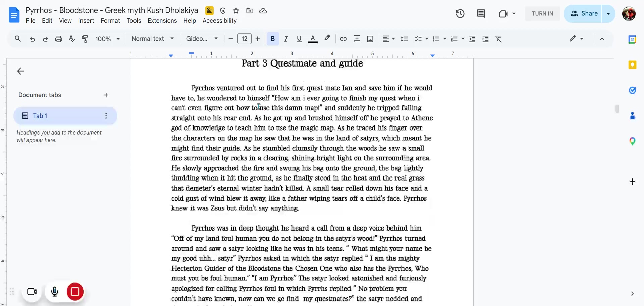The height and width of the screenshot is (306, 644).
Task: Toggle bold formatting
Action: coord(273,39)
